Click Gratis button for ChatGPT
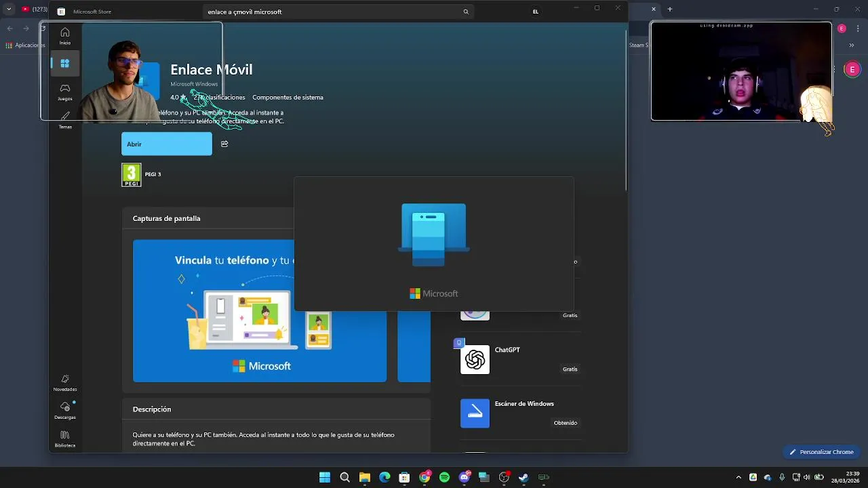Screen dimensions: 868x488 tap(570, 369)
